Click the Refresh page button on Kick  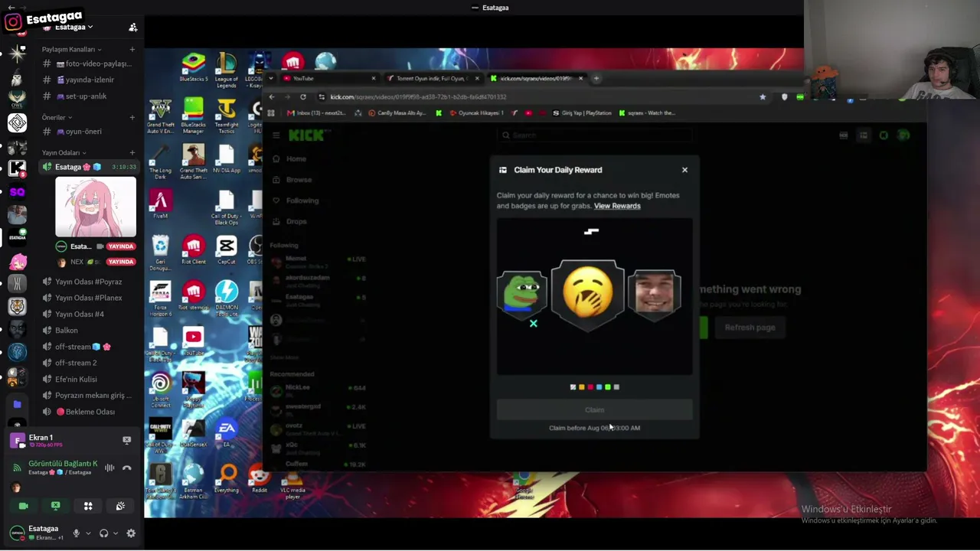750,328
